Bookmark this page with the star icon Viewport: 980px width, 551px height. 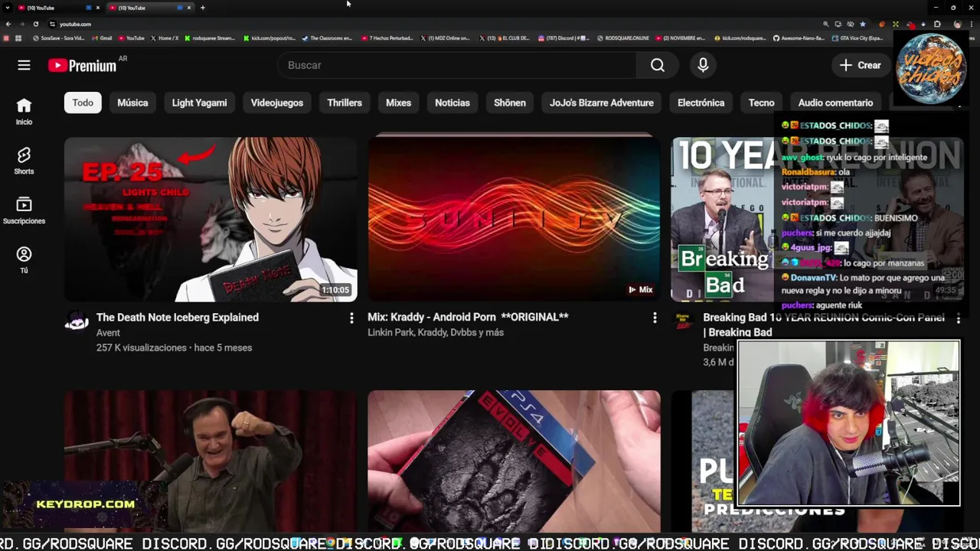[x=862, y=24]
